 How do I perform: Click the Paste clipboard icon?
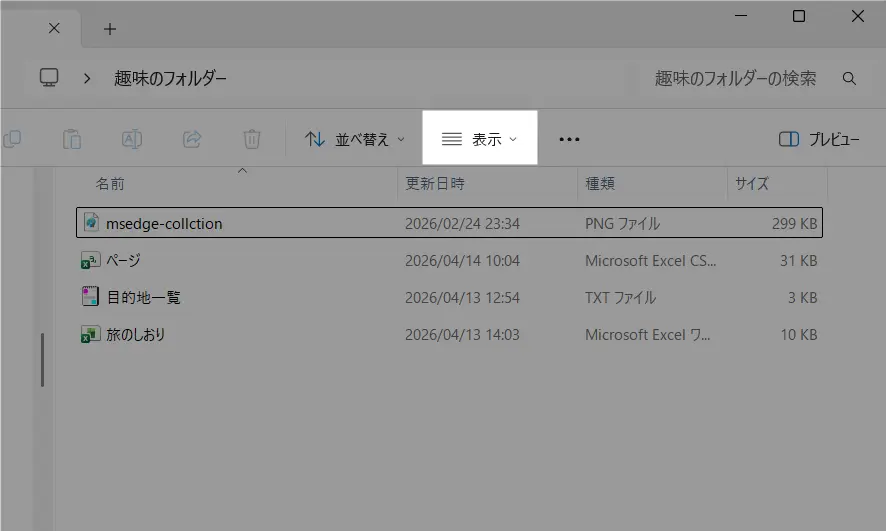point(72,139)
